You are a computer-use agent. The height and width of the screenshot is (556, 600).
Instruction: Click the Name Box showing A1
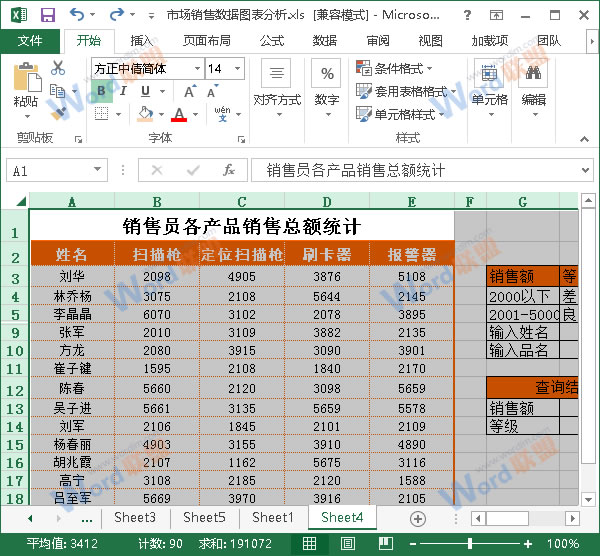pyautogui.click(x=60, y=171)
